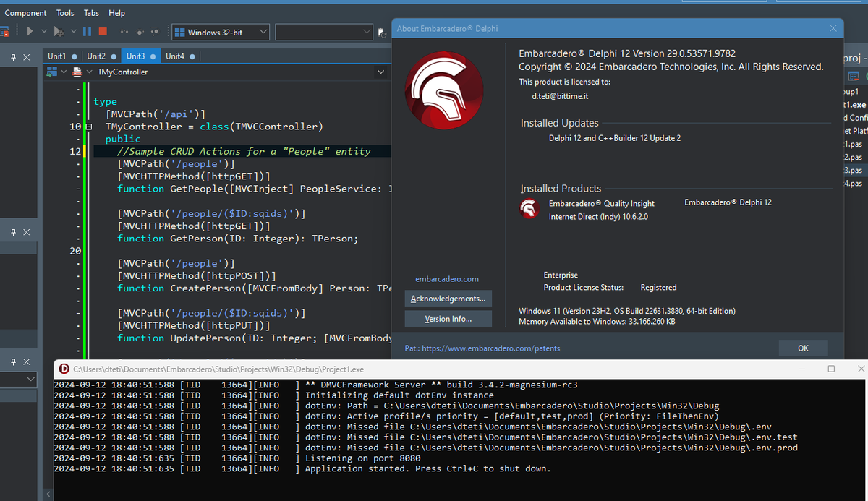Click the '//Sample CRUD Actions' comment line
868x501 pixels.
tap(244, 151)
